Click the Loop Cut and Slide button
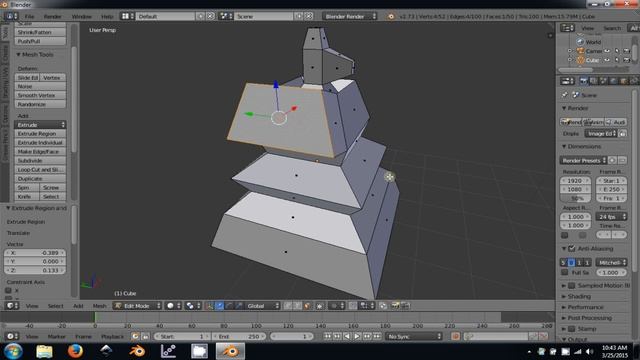 point(40,170)
